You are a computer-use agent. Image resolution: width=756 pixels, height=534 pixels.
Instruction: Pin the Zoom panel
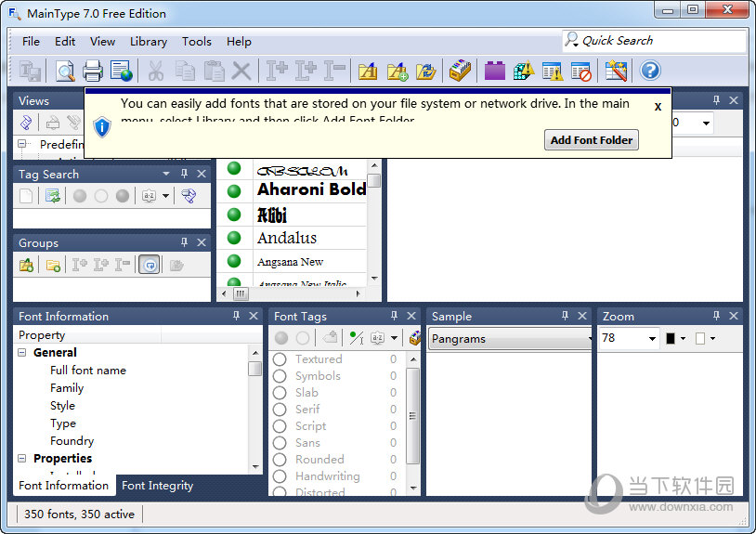coord(716,316)
